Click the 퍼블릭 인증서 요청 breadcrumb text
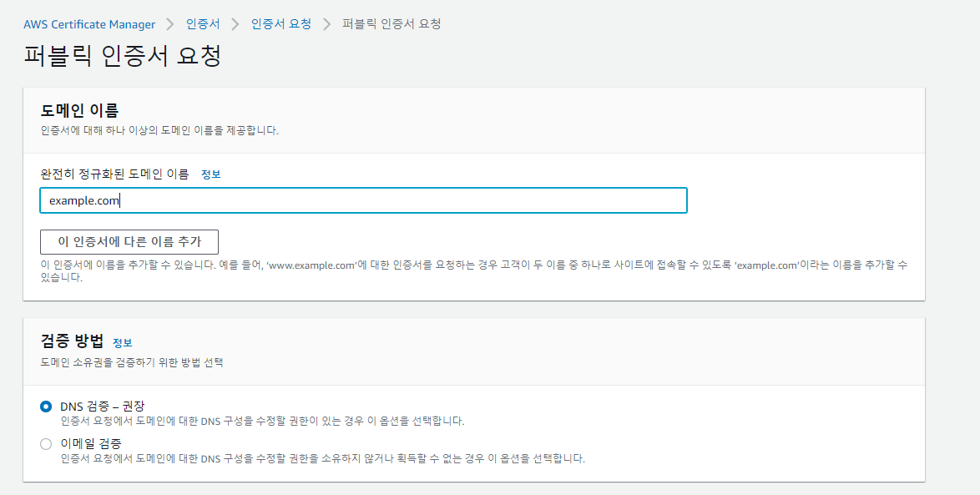This screenshot has width=980, height=495. pyautogui.click(x=391, y=23)
